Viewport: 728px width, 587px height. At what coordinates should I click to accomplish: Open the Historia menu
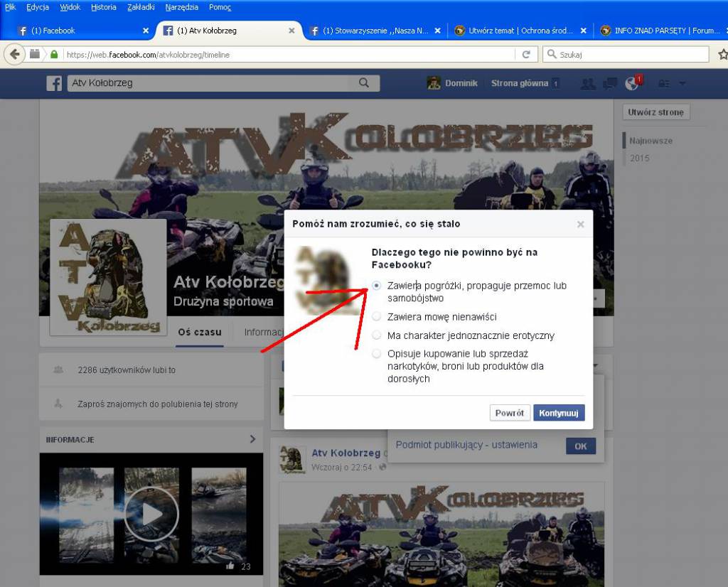point(104,7)
